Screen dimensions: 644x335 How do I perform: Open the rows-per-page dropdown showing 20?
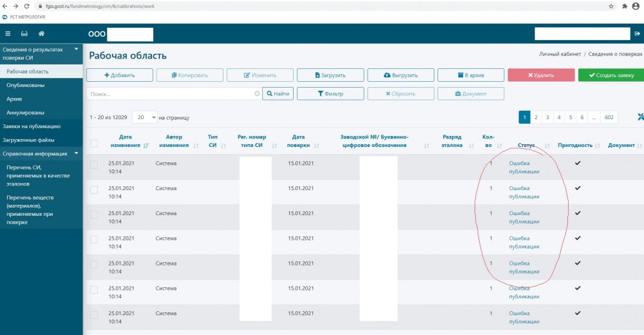[144, 118]
